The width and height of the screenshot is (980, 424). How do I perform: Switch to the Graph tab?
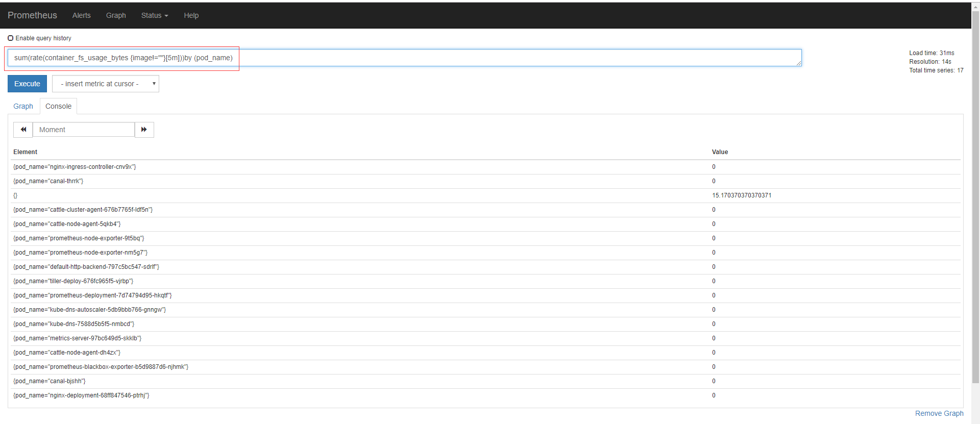tap(23, 106)
